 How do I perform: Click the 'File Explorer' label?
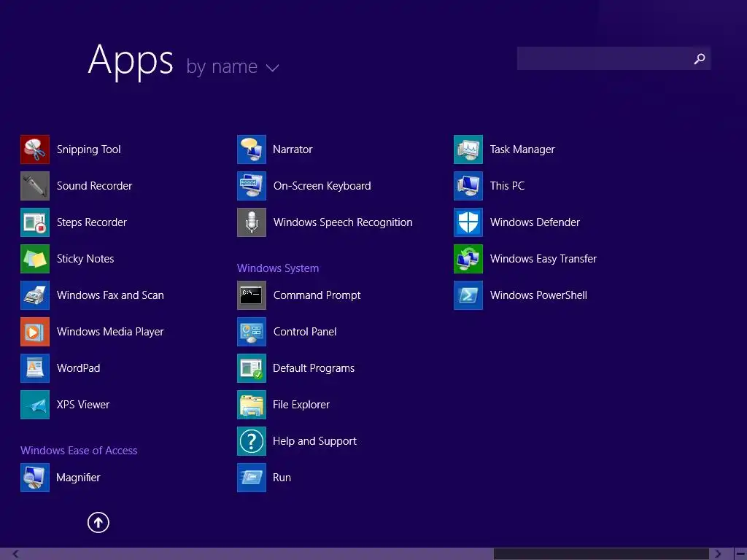(301, 404)
